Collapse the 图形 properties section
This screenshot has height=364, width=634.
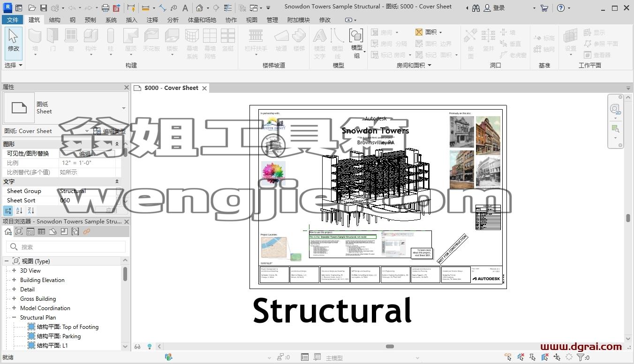[117, 144]
